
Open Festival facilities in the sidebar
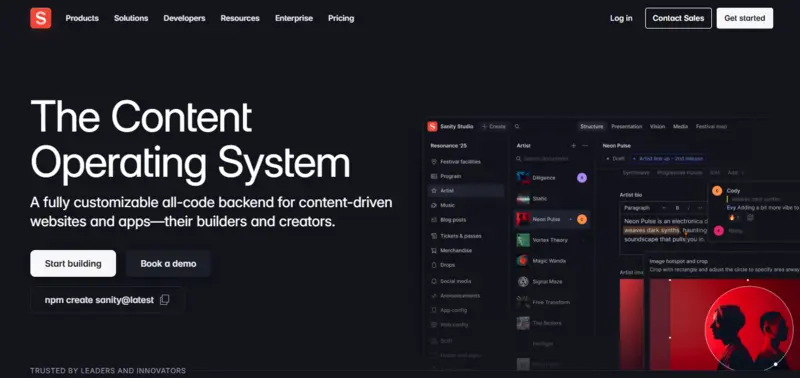coord(466,162)
